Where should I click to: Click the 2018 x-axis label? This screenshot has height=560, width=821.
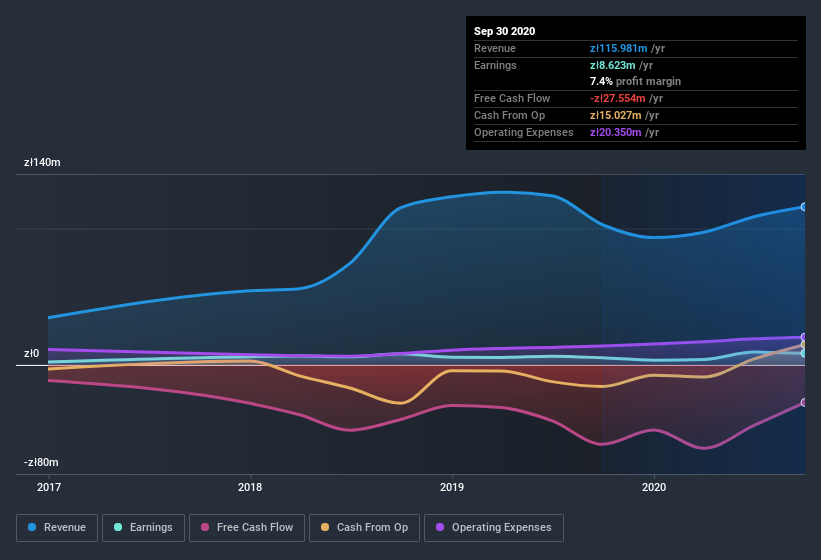click(x=250, y=487)
